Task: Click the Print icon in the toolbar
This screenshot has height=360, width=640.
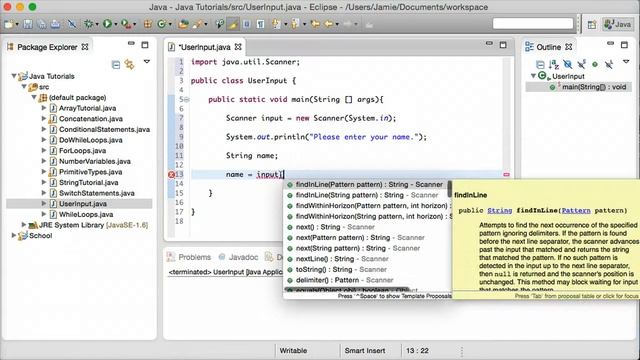Action: click(x=56, y=24)
